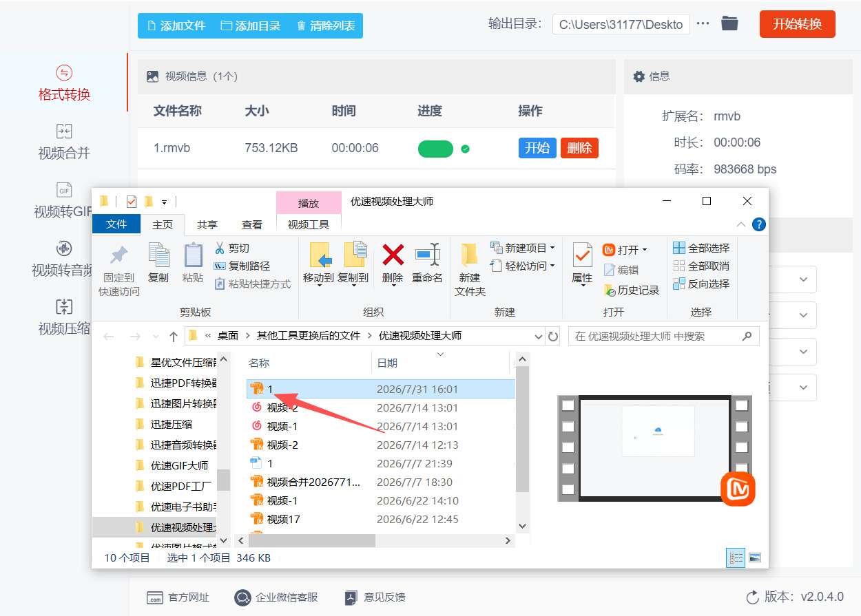The height and width of the screenshot is (616, 861).
Task: Select 优速PDF工厂 folder in navigation tree
Action: [181, 486]
